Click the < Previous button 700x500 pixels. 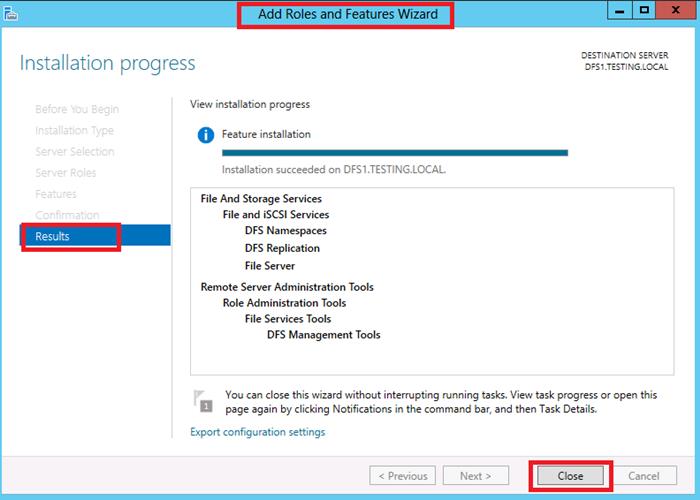coord(403,476)
